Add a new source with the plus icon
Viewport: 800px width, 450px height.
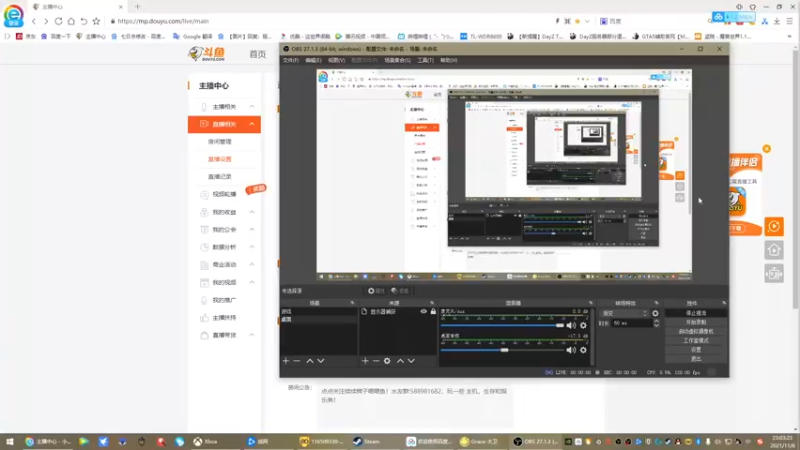coord(365,361)
